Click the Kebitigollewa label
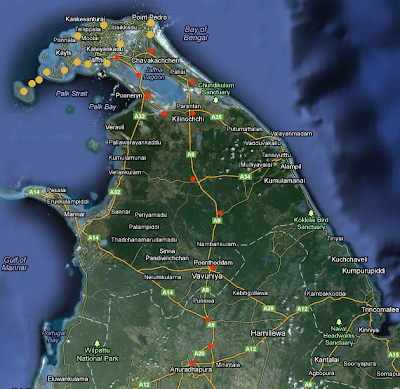The width and height of the screenshot is (400, 389). tap(250, 293)
